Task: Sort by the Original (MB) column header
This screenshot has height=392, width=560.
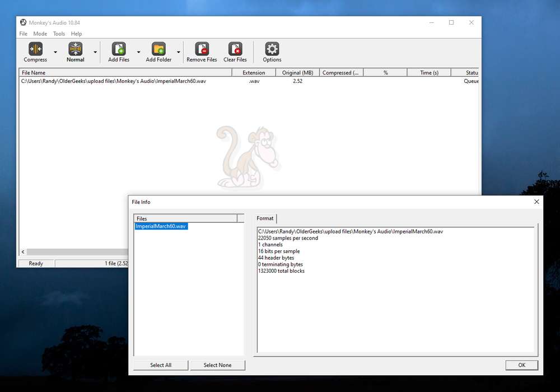Action: 297,72
